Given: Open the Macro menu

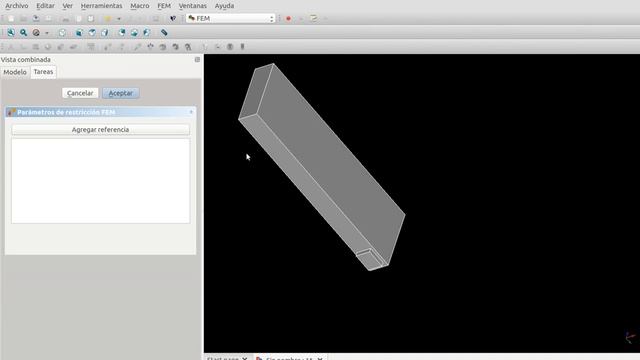Looking at the screenshot, I should (140, 6).
